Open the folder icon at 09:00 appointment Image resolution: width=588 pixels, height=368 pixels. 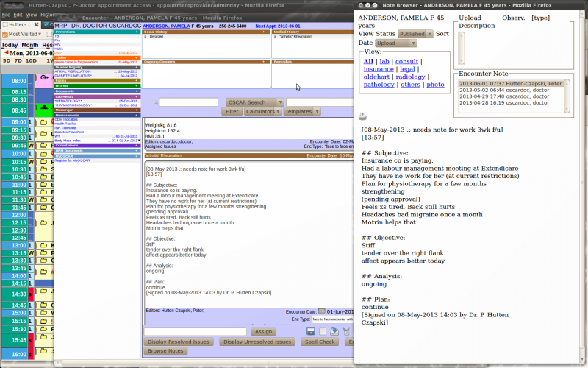point(43,122)
